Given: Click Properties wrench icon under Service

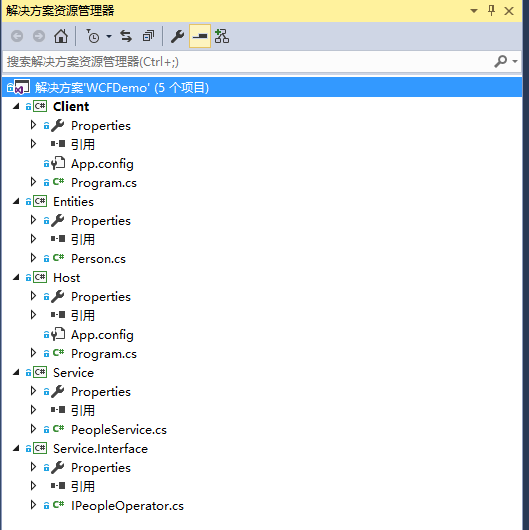Looking at the screenshot, I should pos(58,391).
